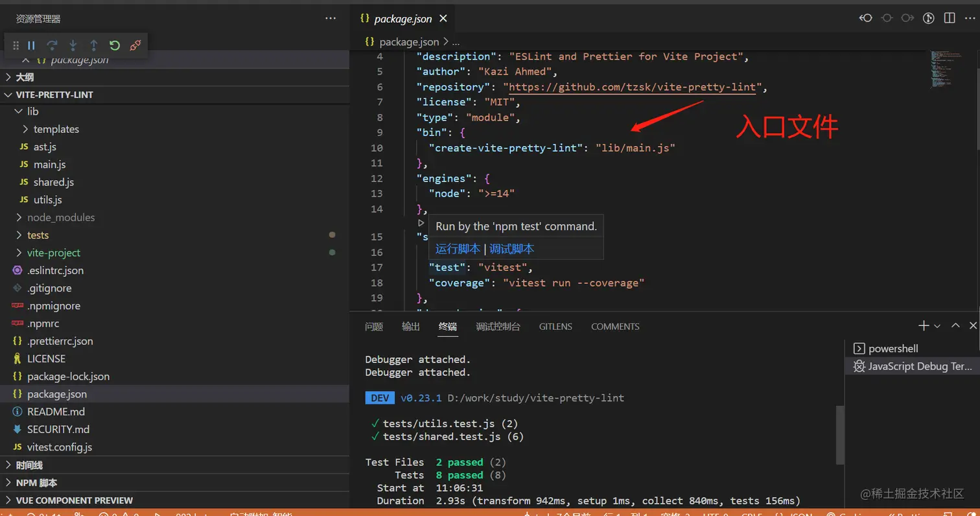
Task: Open the COMMENTS panel tab
Action: point(615,327)
